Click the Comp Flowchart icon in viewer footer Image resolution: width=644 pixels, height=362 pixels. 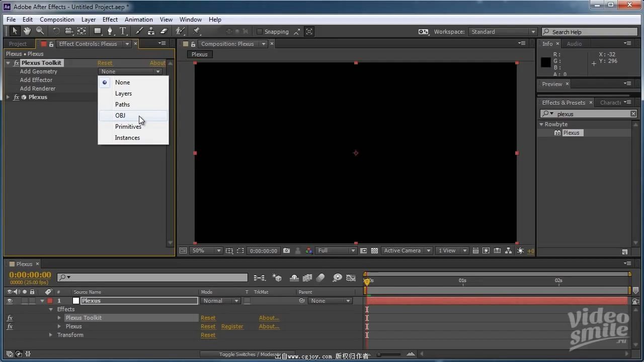point(509,250)
